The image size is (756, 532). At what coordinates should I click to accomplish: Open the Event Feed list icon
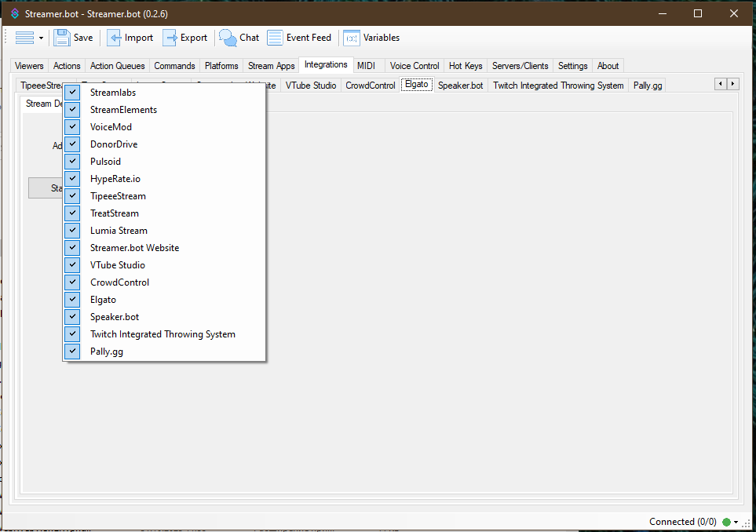275,38
